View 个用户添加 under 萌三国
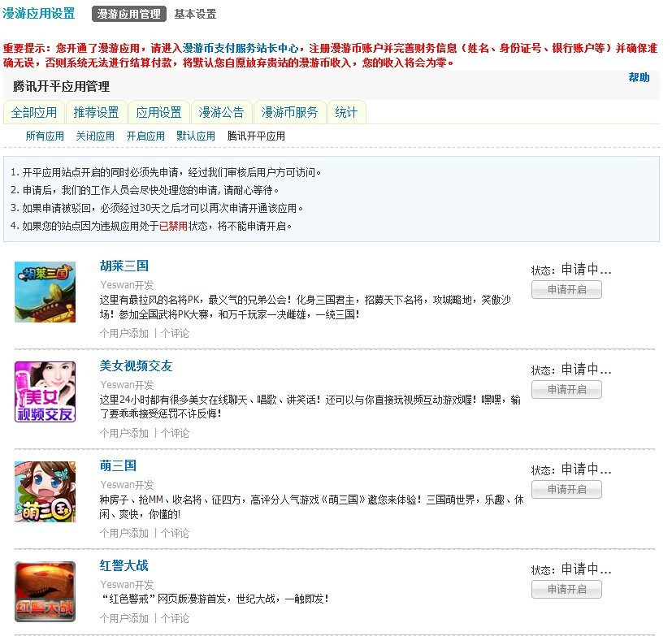This screenshot has height=636, width=672. (x=124, y=533)
